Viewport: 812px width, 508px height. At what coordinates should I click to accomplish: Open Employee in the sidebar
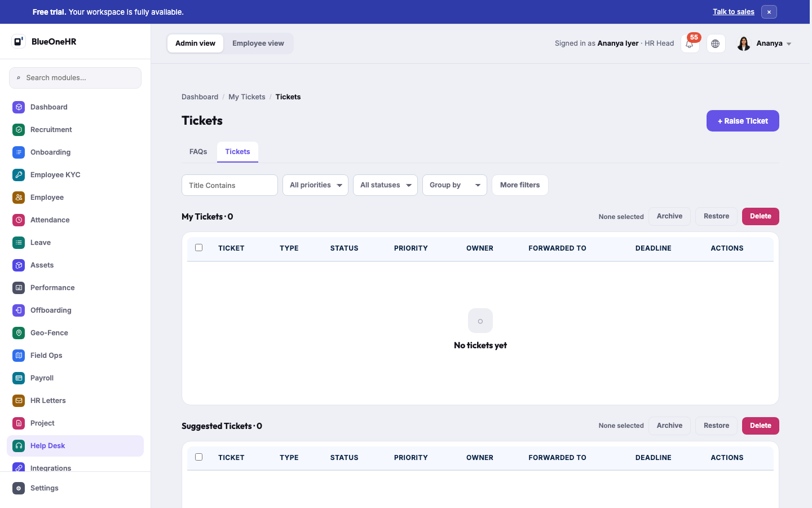tap(75, 197)
